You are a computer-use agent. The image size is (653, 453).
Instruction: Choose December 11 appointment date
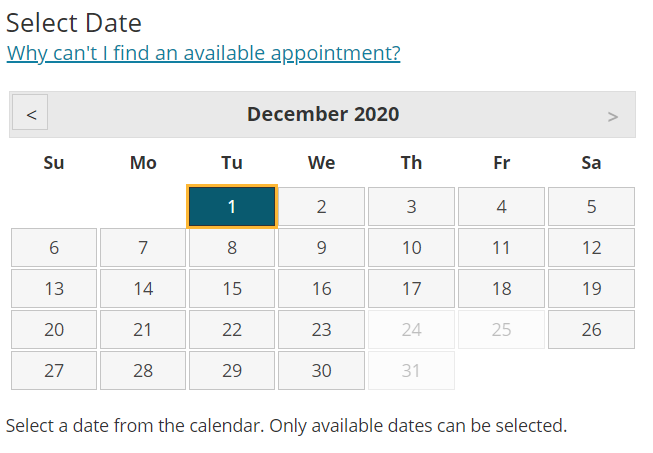(x=501, y=248)
